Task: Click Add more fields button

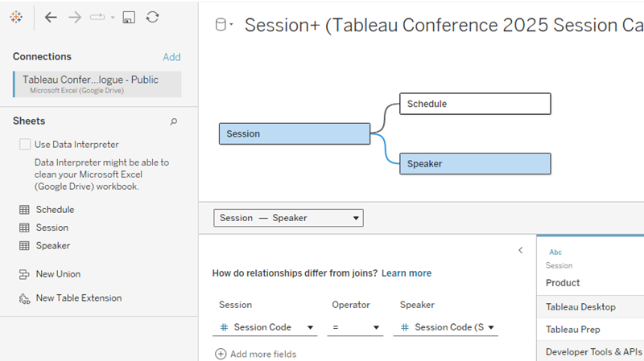Action: [256, 354]
